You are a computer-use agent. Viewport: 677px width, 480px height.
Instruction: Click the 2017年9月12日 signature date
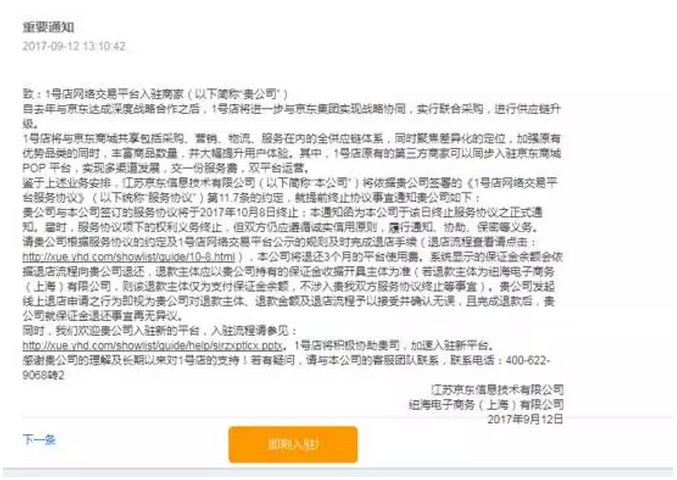(x=525, y=419)
